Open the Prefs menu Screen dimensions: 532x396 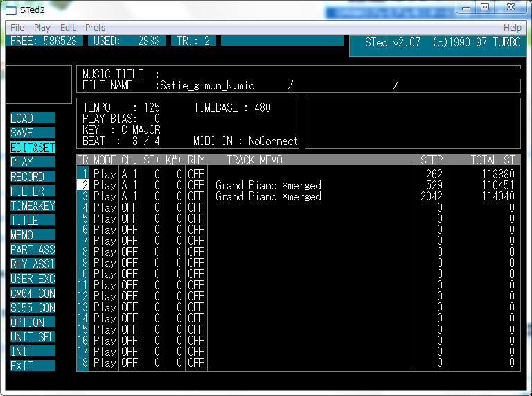[95, 28]
